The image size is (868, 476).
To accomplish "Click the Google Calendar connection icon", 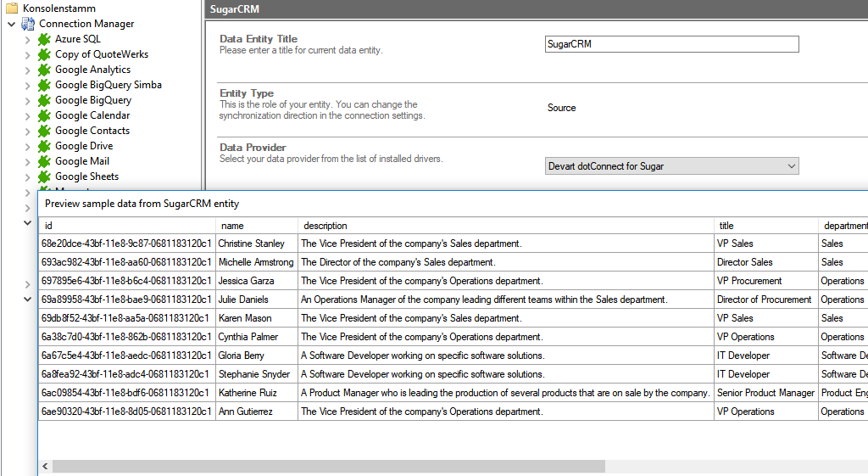I will pos(45,115).
